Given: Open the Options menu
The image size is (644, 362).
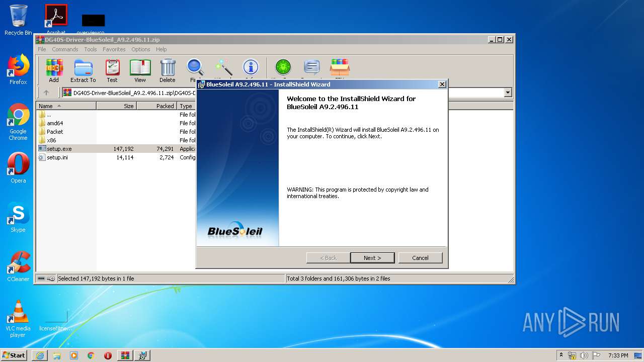Looking at the screenshot, I should pos(141,49).
